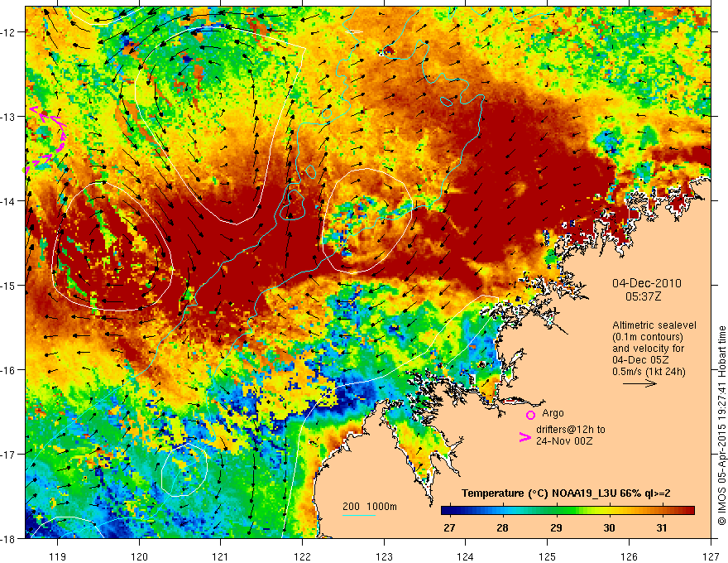The height and width of the screenshot is (563, 728).
Task: Click the longitude label 125
Action: click(x=548, y=556)
